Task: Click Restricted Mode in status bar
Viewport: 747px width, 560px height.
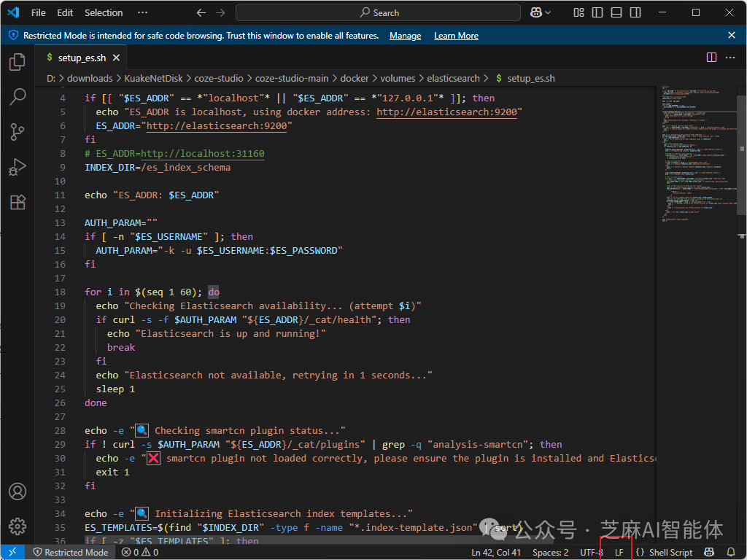Action: (x=71, y=553)
